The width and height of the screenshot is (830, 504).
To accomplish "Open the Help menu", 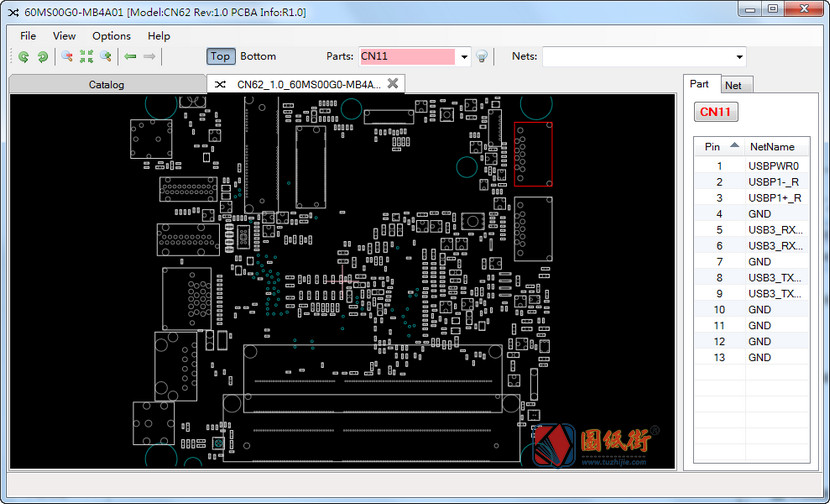I will [x=159, y=36].
